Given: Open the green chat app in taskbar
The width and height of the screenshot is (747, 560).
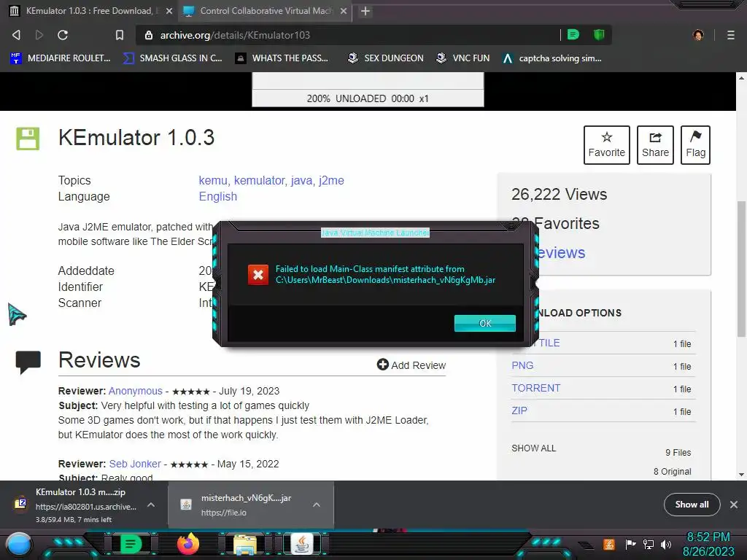Looking at the screenshot, I should (x=130, y=544).
